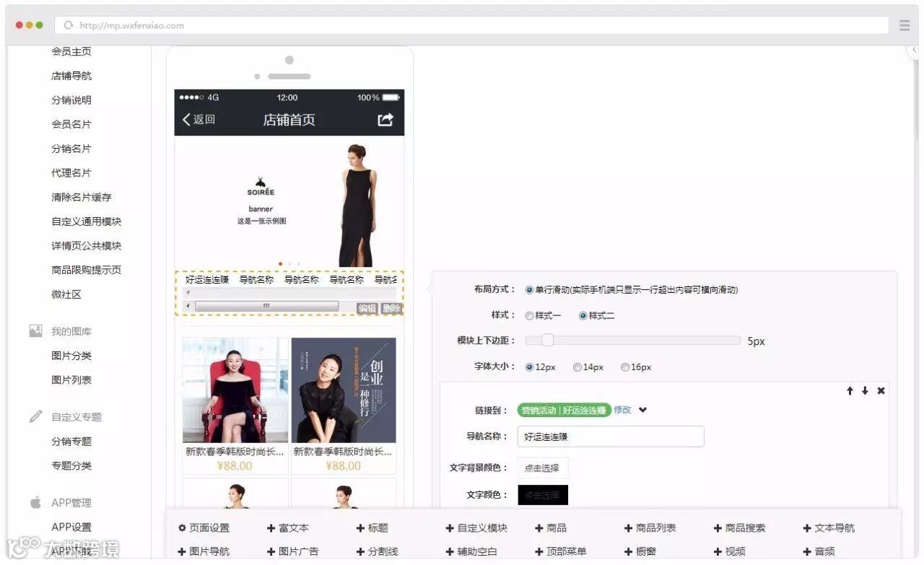Open the black 文字颜色 color swatch
The width and height of the screenshot is (924, 565).
(542, 495)
